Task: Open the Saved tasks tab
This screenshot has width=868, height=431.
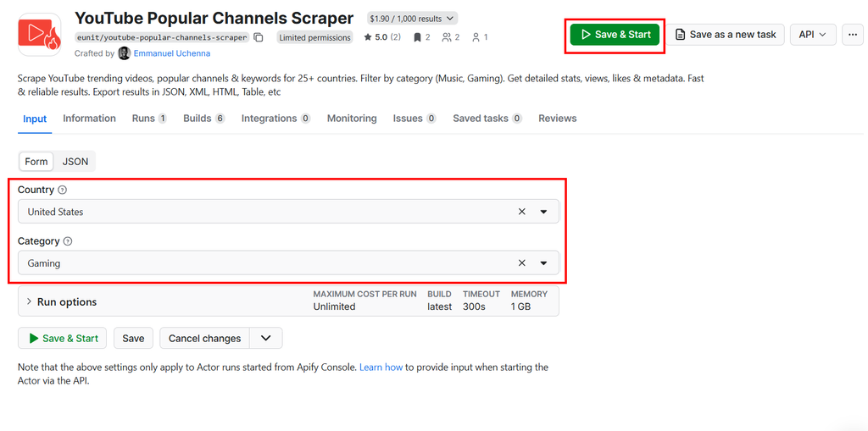Action: [487, 119]
